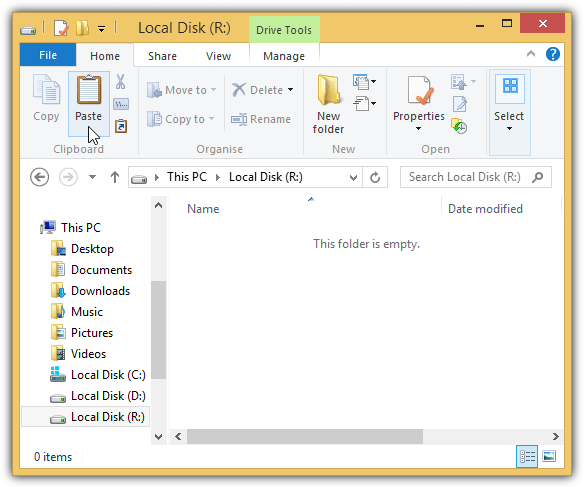Open the Manage tab

(284, 56)
